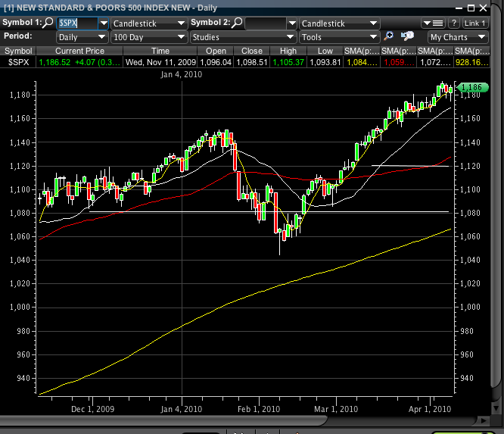Open the My Charts dropdown
The width and height of the screenshot is (504, 434).
point(456,36)
